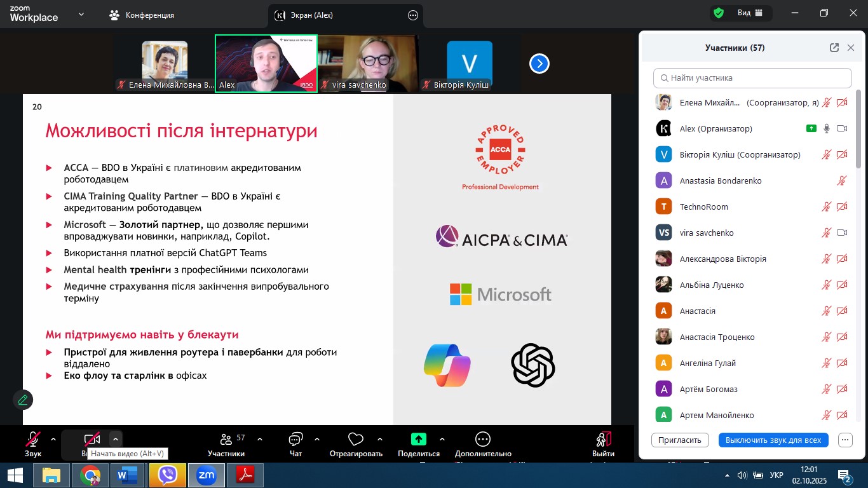Start video with the crossed camera button
This screenshot has width=868, height=488.
click(x=92, y=439)
